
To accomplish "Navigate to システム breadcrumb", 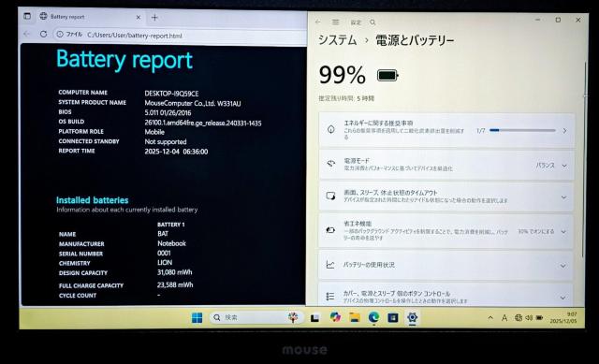I will [337, 40].
